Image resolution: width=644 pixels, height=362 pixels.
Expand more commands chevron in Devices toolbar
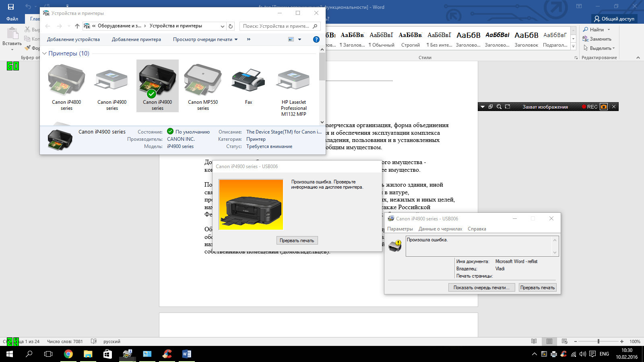(x=248, y=39)
